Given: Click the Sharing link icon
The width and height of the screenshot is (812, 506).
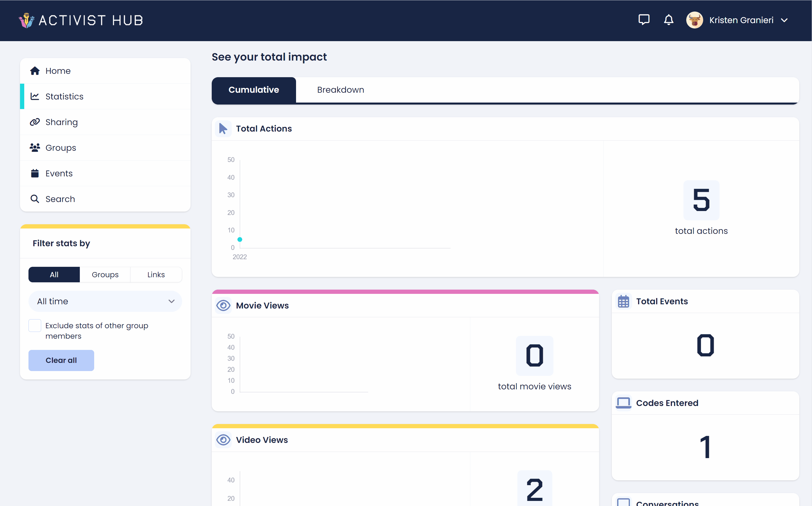Looking at the screenshot, I should 35,122.
